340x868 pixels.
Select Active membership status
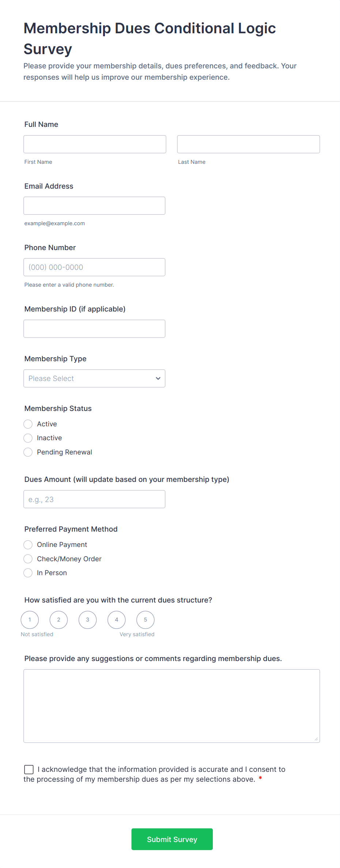[28, 424]
